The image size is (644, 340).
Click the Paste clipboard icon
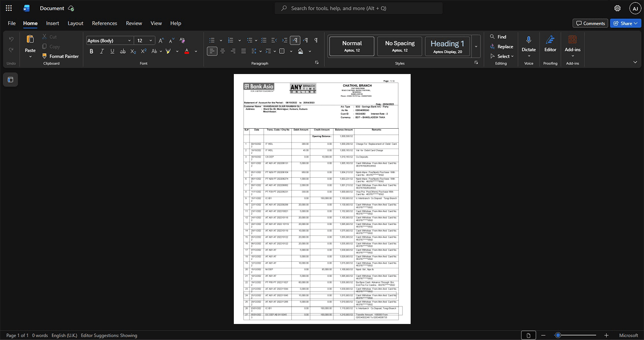click(x=30, y=39)
